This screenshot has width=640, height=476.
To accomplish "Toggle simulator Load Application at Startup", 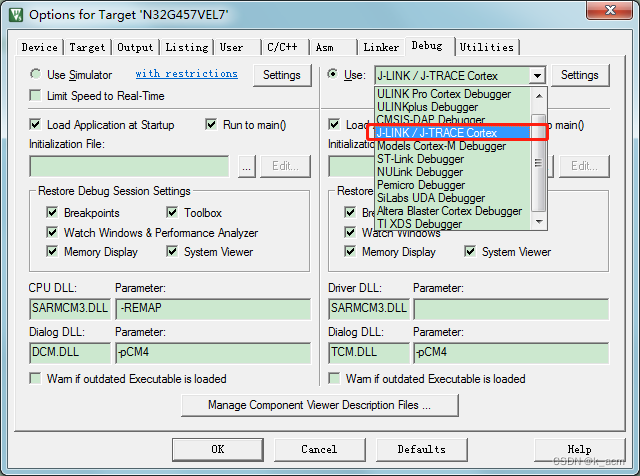I will pyautogui.click(x=36, y=124).
